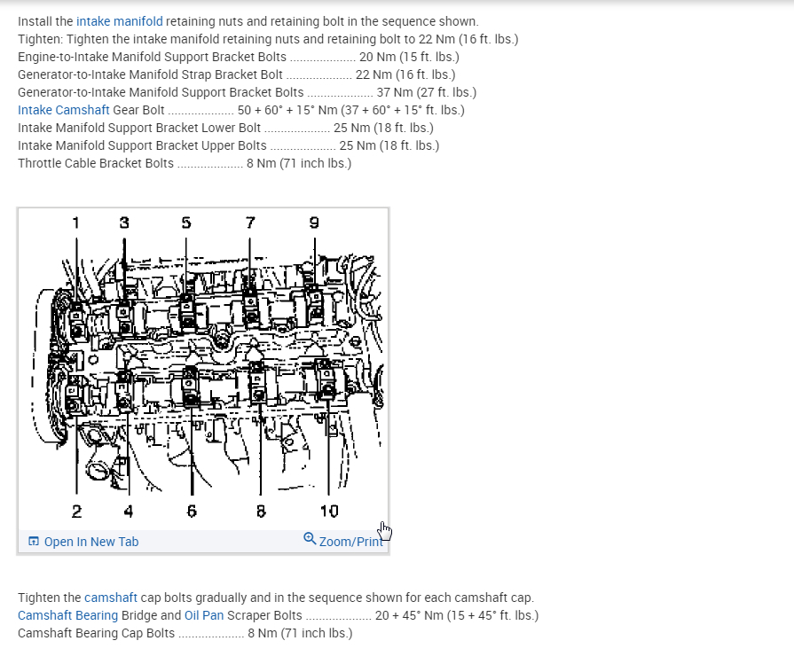Click the 'Tighten: Tighten the intake manifold' sentence
Image resolution: width=794 pixels, height=672 pixels.
click(x=268, y=39)
